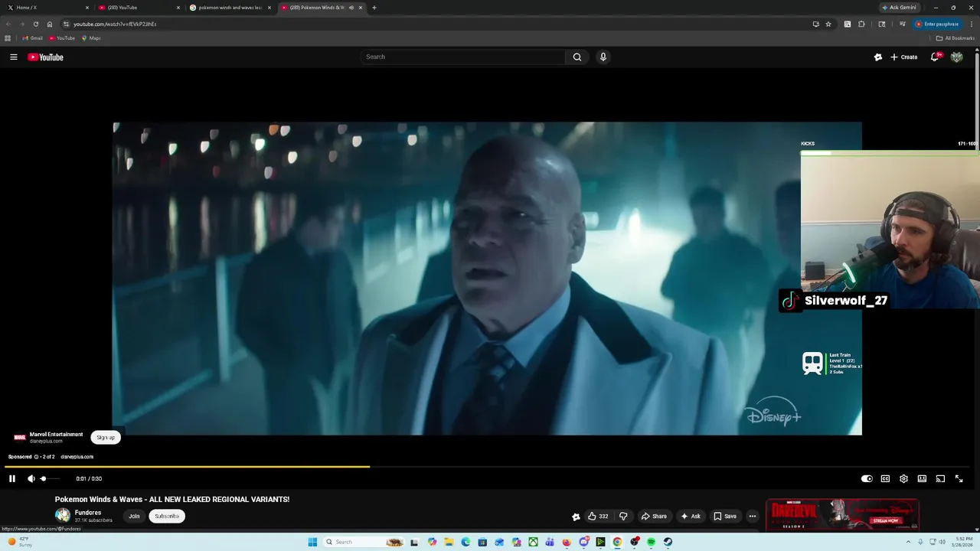Open Fundores channel avatar
The height and width of the screenshot is (551, 980).
(63, 516)
